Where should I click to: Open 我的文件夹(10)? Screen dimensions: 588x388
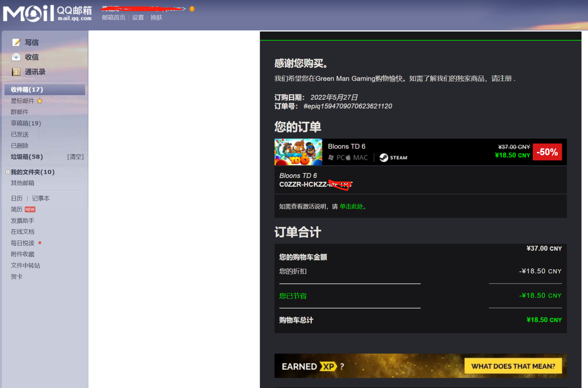33,172
